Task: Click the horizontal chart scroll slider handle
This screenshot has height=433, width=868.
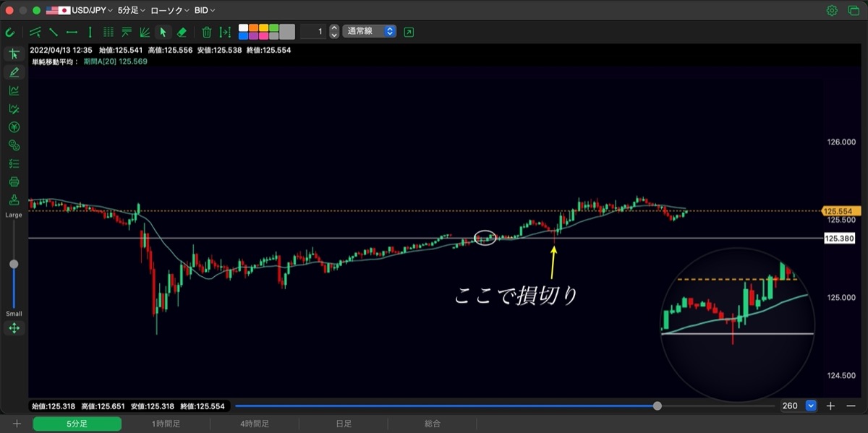Action: 658,406
